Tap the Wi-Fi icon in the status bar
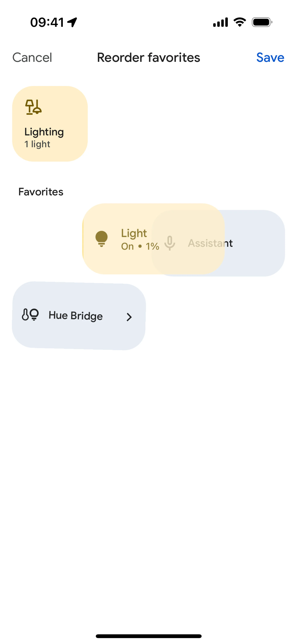Screen dimensions: 297x644 coord(239,22)
